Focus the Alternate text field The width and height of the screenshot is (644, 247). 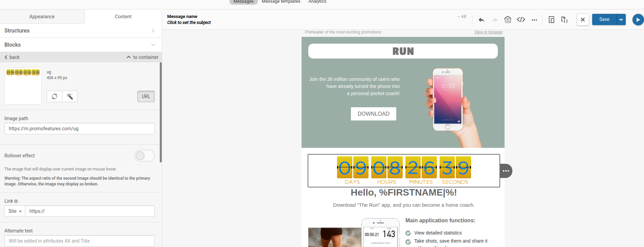coord(80,241)
